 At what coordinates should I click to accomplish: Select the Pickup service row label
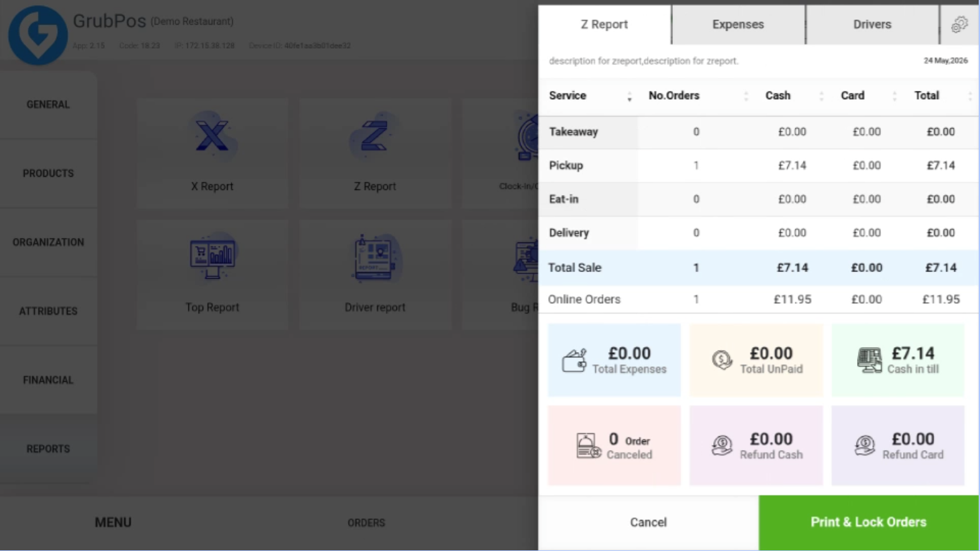(x=566, y=165)
